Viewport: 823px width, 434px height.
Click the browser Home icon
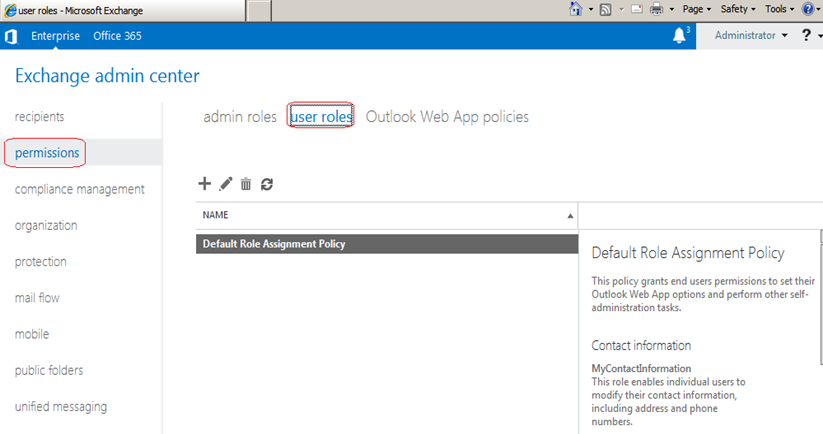[x=576, y=9]
